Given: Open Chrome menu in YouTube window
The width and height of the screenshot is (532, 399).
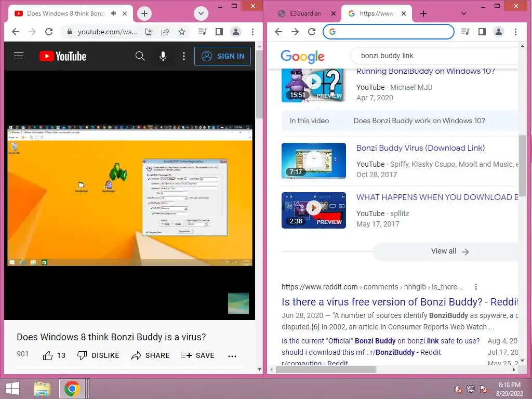Looking at the screenshot, I should (x=252, y=32).
